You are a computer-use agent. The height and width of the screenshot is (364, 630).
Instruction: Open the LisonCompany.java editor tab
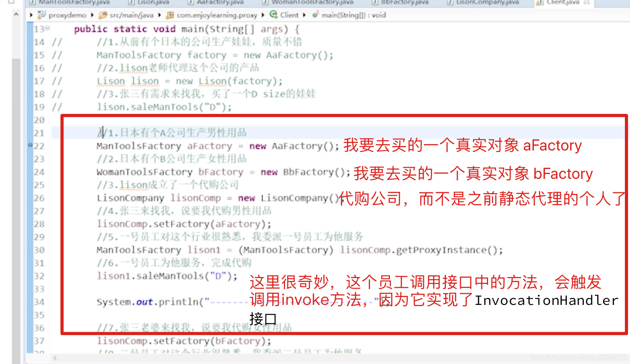(483, 2)
